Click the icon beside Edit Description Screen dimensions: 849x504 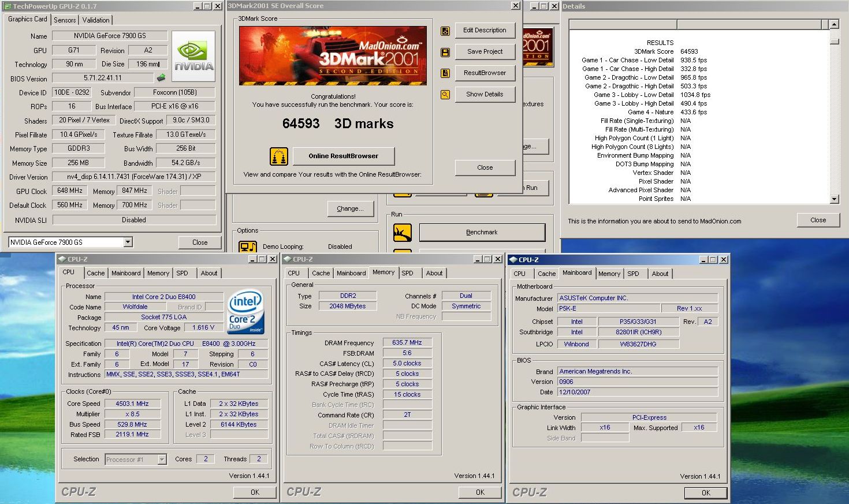tap(445, 31)
